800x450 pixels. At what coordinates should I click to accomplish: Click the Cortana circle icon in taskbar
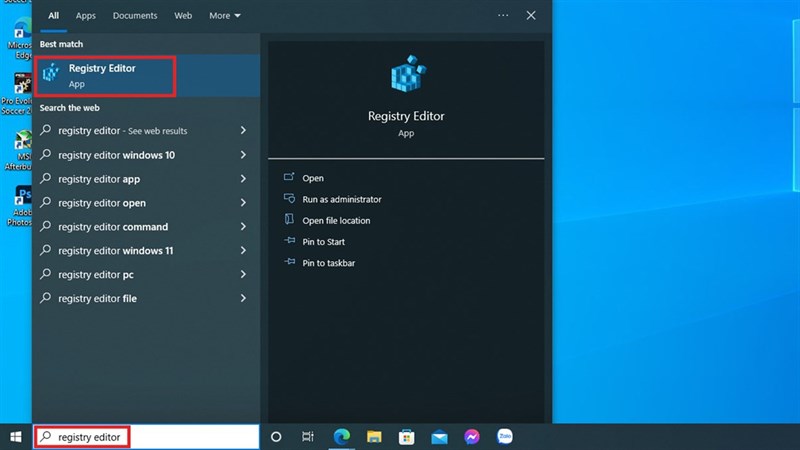click(276, 437)
